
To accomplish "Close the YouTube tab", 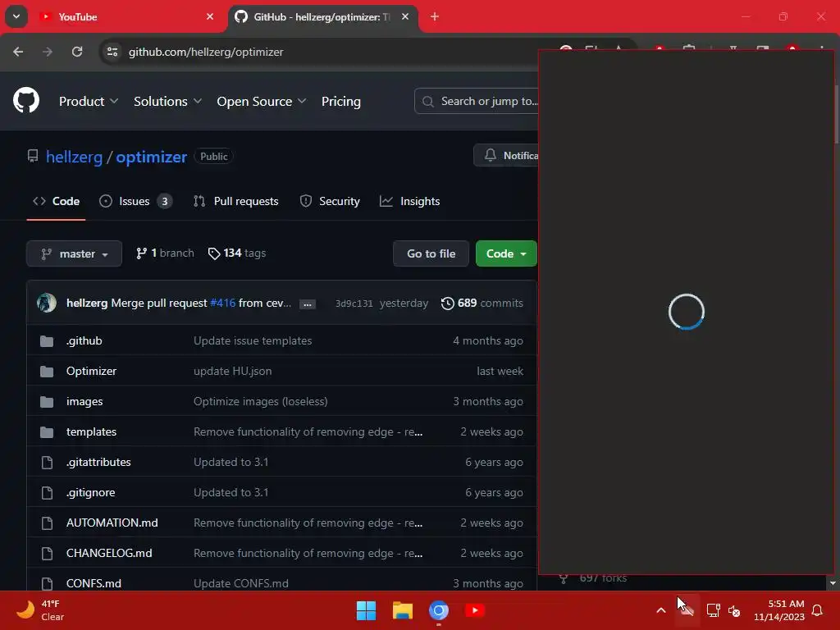I will click(210, 16).
